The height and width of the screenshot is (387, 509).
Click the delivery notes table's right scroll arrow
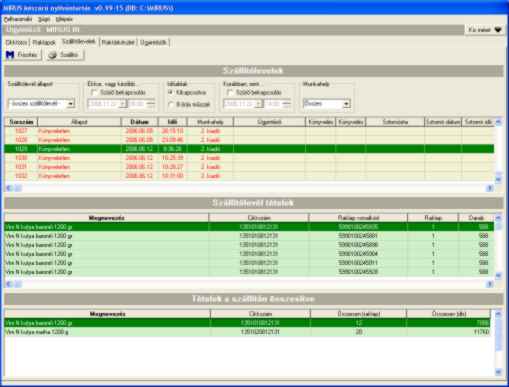[x=490, y=188]
